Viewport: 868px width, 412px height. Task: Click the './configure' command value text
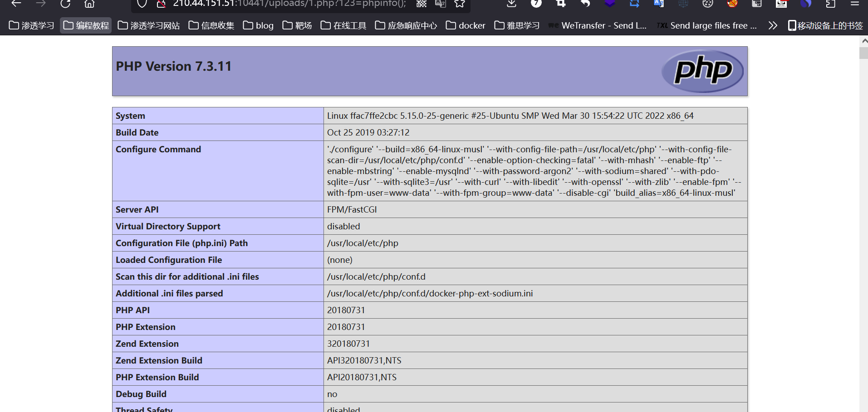click(534, 171)
